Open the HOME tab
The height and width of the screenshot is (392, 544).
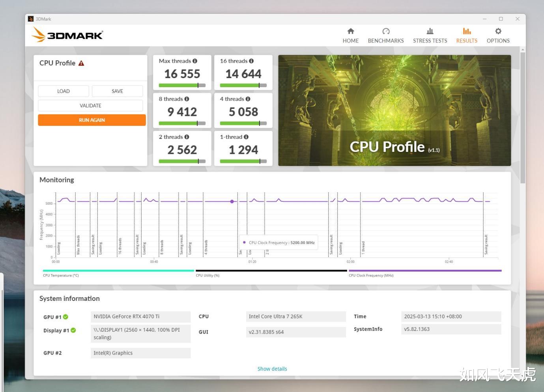point(351,35)
